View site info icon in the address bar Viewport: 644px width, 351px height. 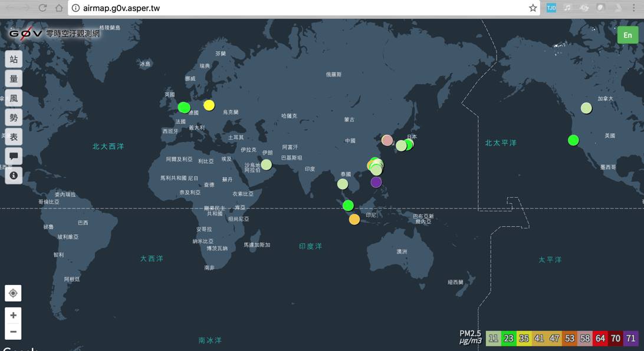pos(75,8)
